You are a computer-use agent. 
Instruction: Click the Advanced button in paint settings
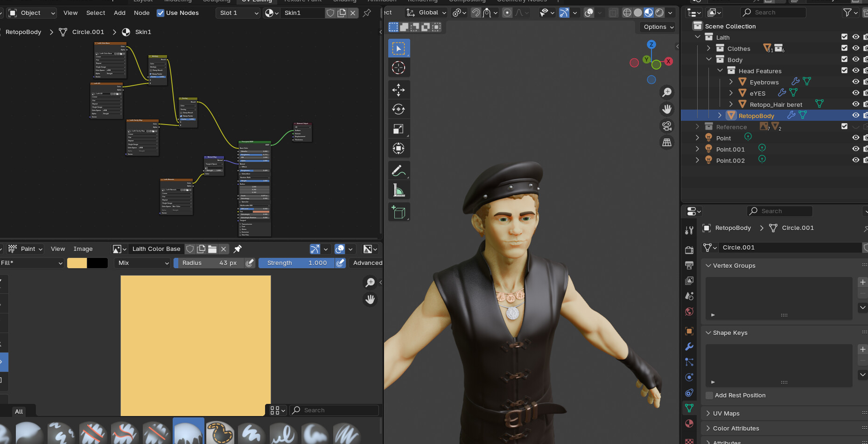pyautogui.click(x=367, y=263)
